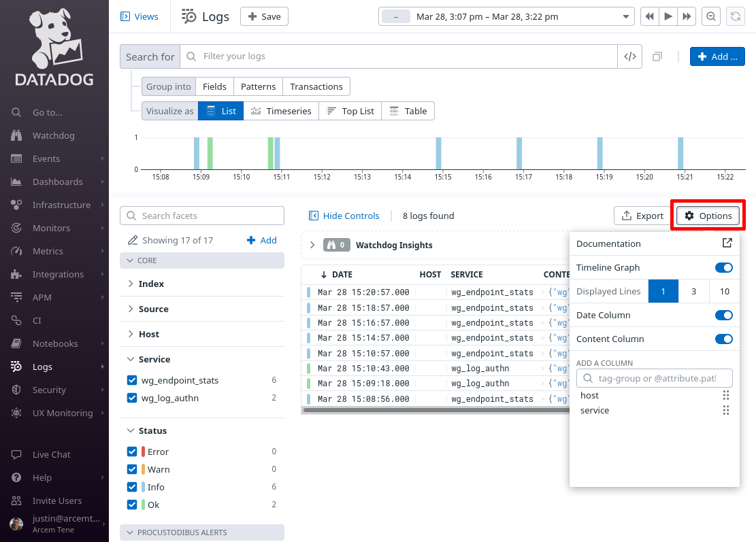Click Hide Controls
756x542 pixels.
pos(344,216)
